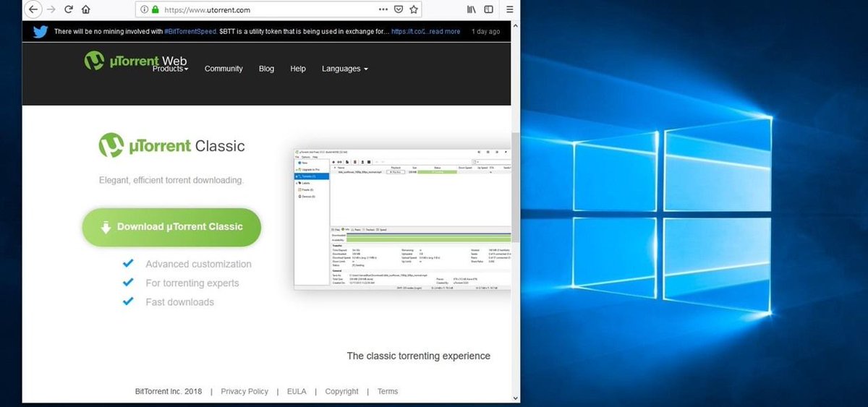Click the "Advanced customization" text
The width and height of the screenshot is (868, 407).
tap(198, 264)
